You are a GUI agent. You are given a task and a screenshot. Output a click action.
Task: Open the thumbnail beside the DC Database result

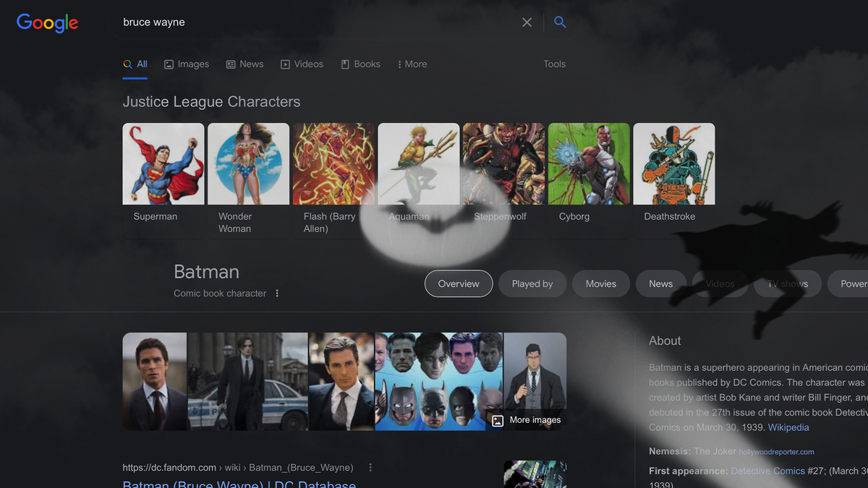tap(535, 474)
